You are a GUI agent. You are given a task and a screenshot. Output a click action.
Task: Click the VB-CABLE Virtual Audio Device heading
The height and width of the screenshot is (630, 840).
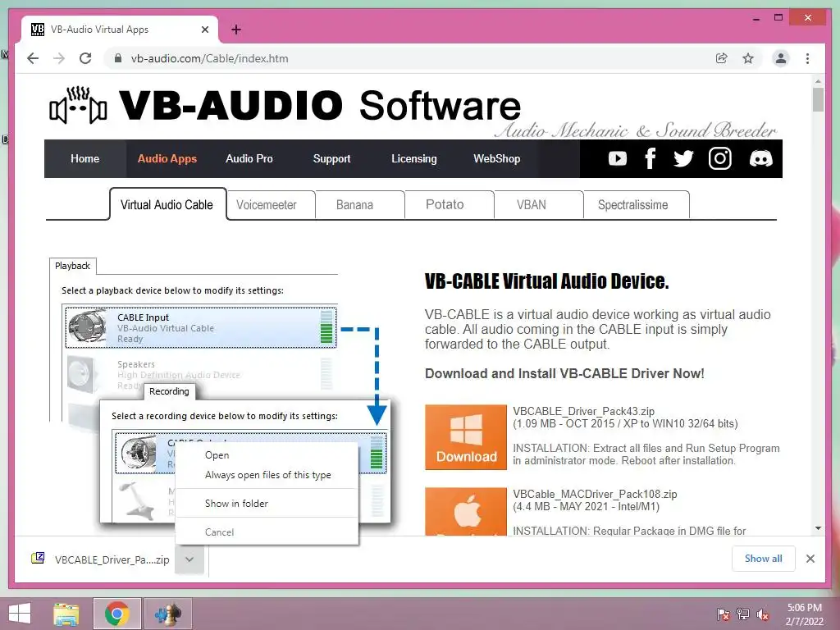click(546, 281)
